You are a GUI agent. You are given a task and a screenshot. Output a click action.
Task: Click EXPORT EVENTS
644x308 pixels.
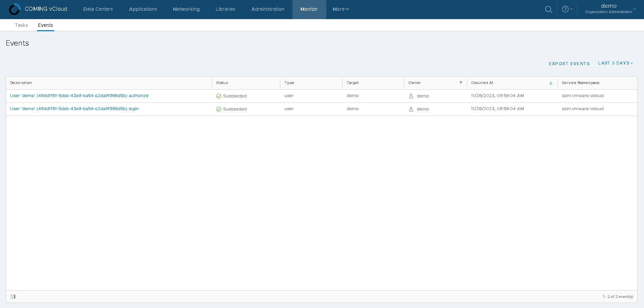click(x=569, y=63)
